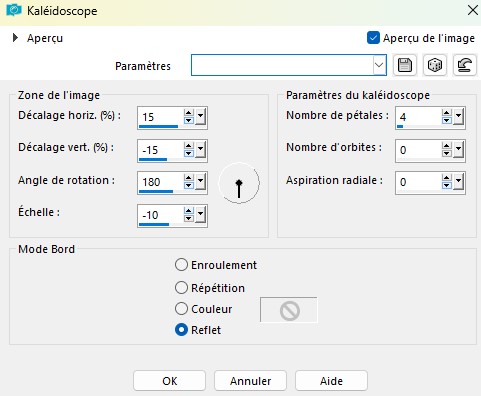Decrease Aspiration radiale with down arrow
481x396 pixels.
click(447, 185)
